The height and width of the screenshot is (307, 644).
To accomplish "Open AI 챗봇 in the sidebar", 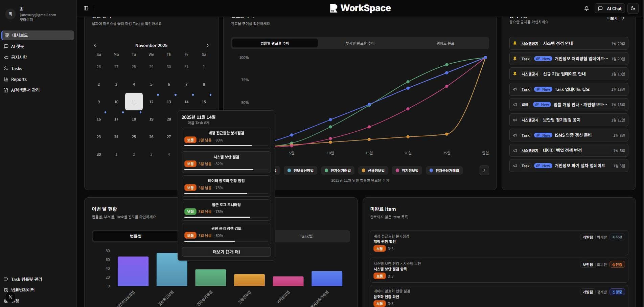I will point(18,46).
